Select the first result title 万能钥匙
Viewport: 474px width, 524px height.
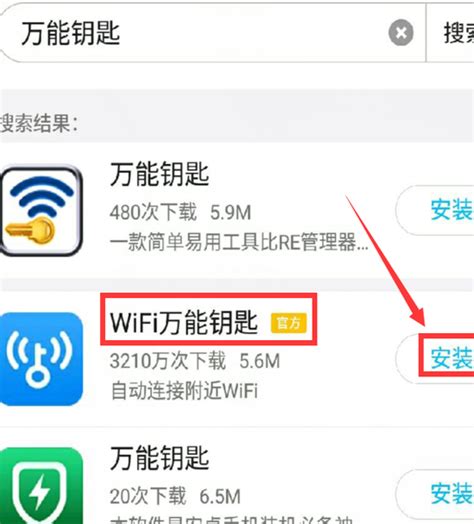pyautogui.click(x=159, y=174)
